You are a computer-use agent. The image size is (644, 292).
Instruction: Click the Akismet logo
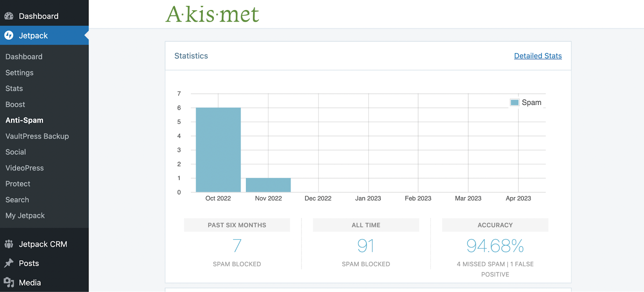(212, 14)
